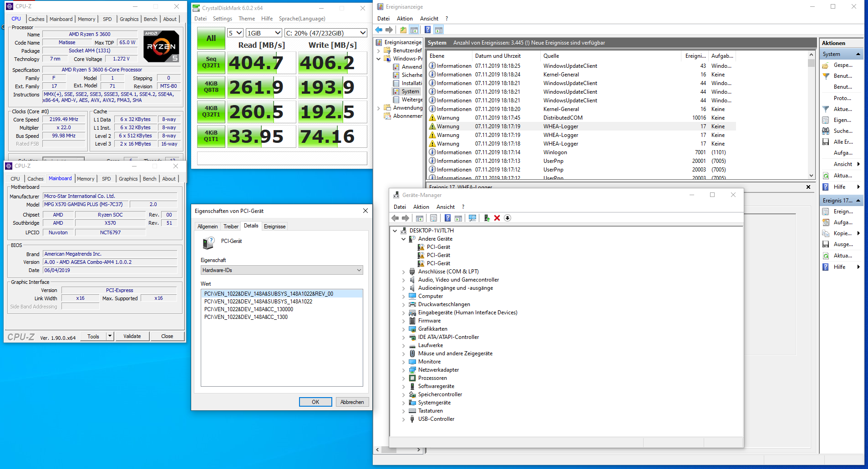Open the Settings menu in CrystalDiskMark
868x469 pixels.
pyautogui.click(x=223, y=19)
